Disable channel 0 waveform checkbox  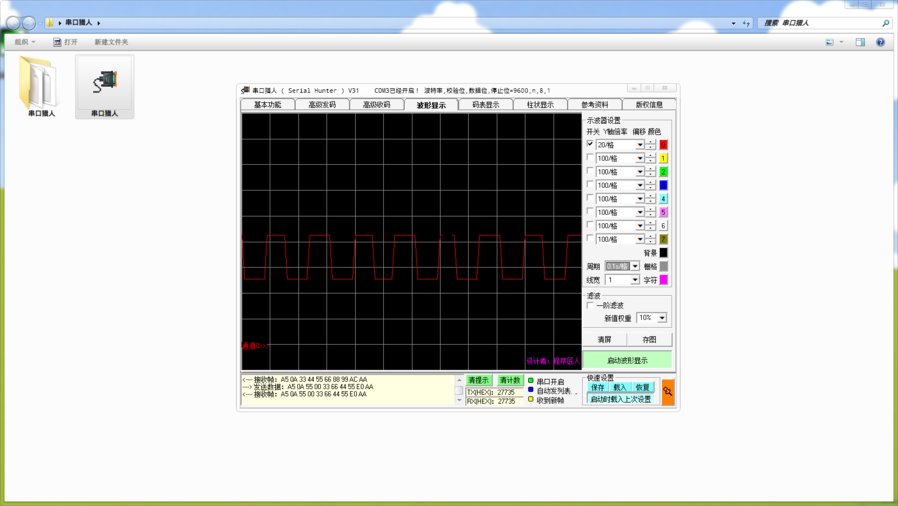coord(590,144)
